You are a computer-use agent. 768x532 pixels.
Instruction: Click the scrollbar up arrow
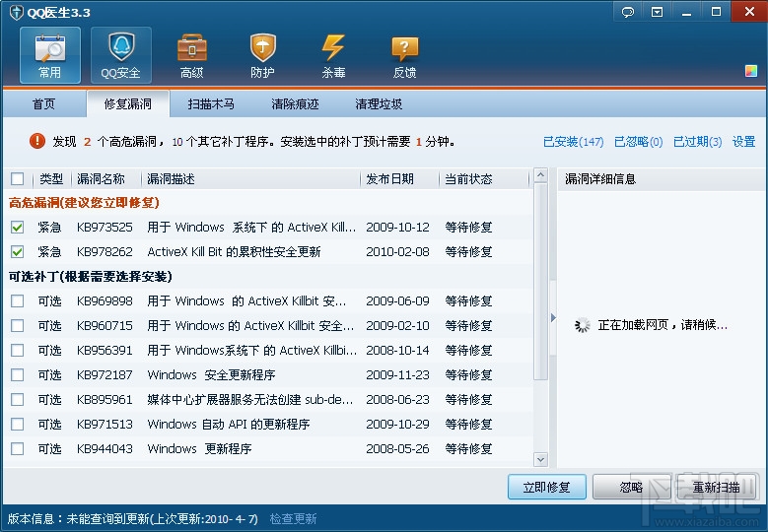540,174
